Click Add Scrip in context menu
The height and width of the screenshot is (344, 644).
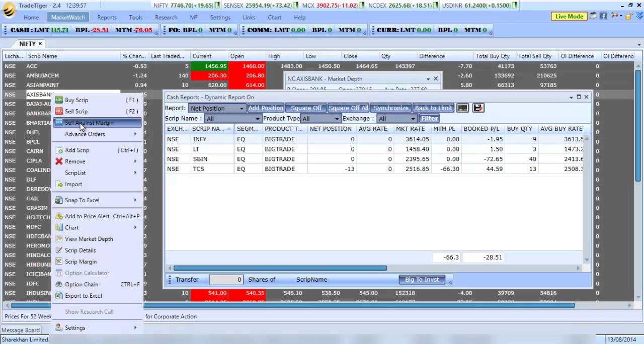pyautogui.click(x=98, y=150)
